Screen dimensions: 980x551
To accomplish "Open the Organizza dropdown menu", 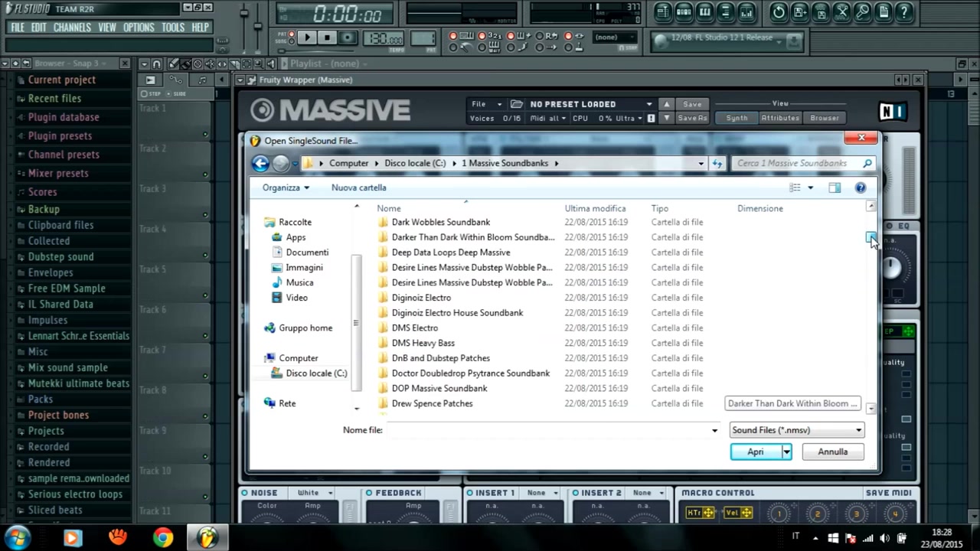I will (286, 187).
